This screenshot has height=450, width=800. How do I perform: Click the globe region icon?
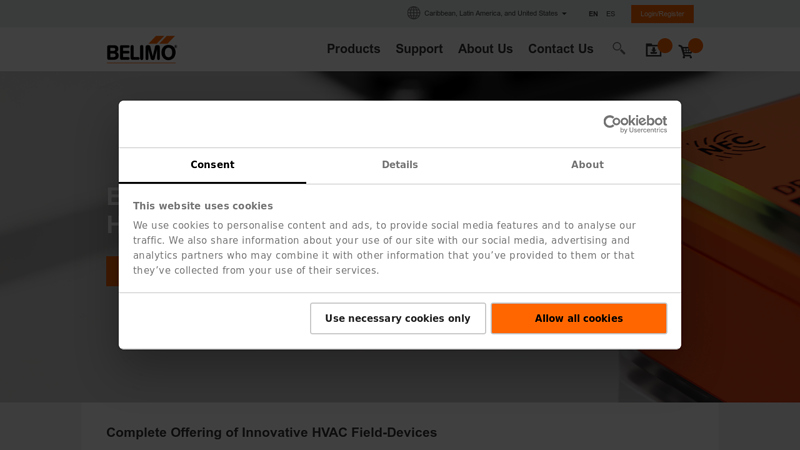pos(413,13)
